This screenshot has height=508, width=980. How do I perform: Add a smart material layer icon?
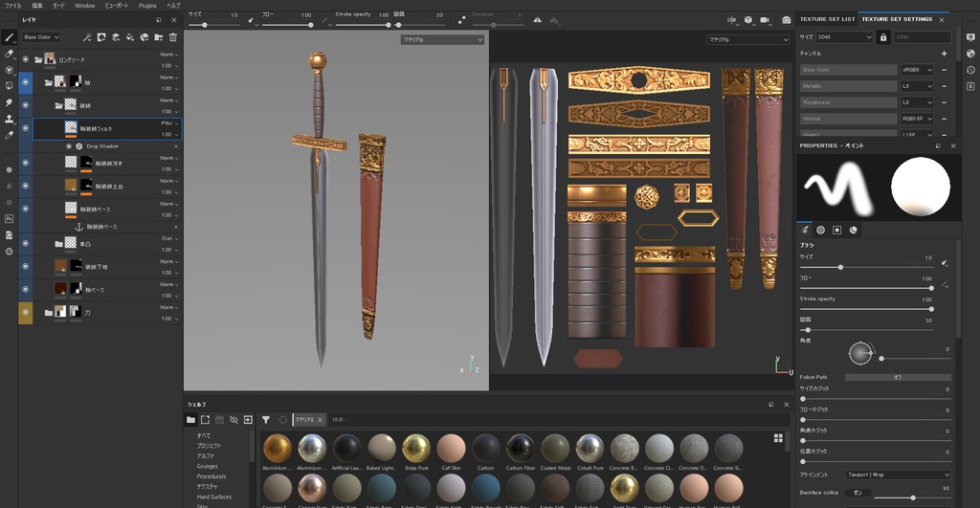tap(145, 37)
